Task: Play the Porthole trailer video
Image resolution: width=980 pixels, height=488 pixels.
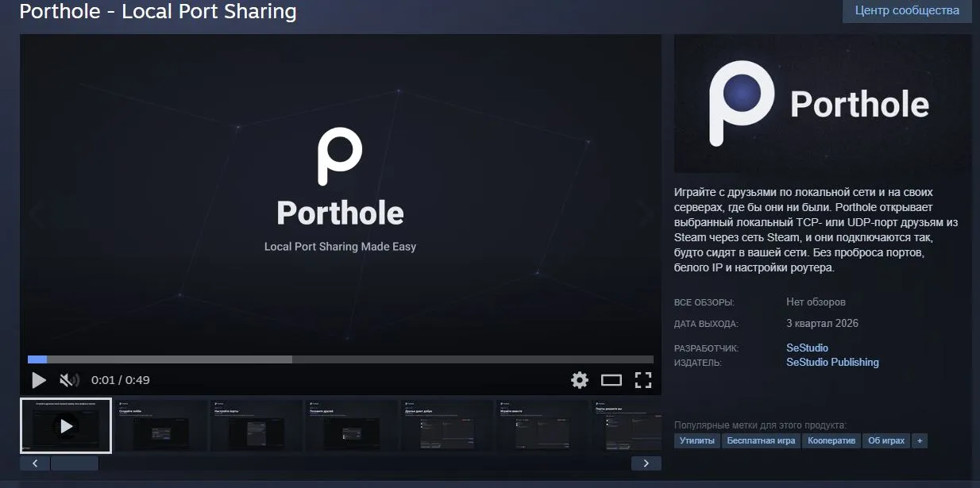Action: (x=38, y=380)
